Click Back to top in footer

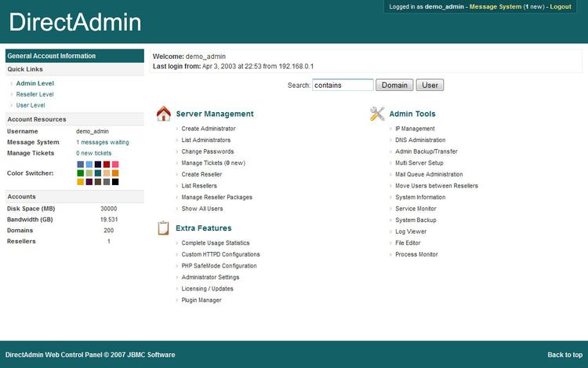[x=564, y=355]
